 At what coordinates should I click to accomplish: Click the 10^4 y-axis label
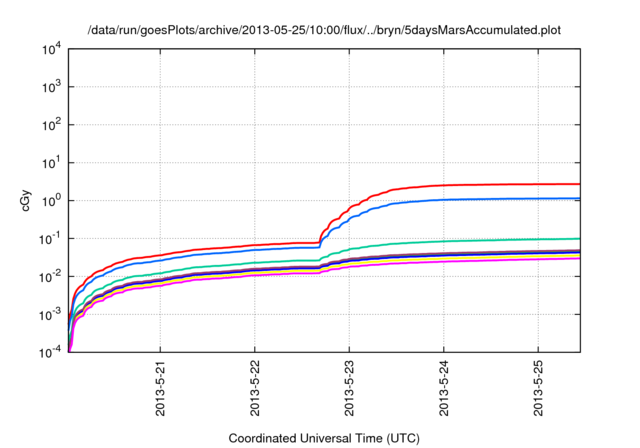(x=52, y=49)
